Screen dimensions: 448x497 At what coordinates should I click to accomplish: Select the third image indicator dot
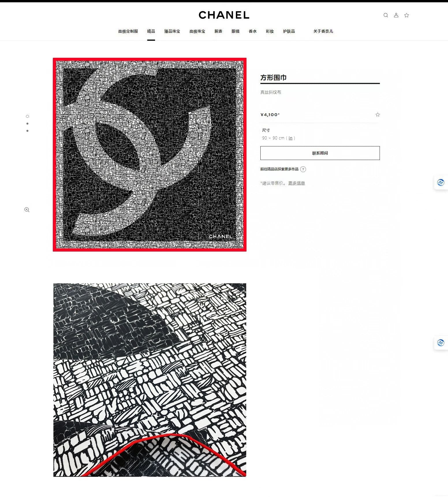click(x=27, y=131)
